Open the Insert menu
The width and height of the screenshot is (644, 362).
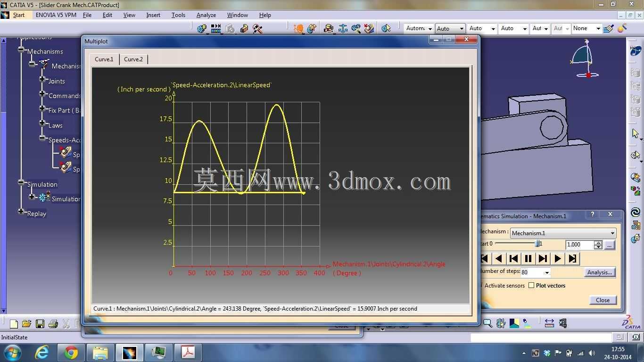(153, 15)
